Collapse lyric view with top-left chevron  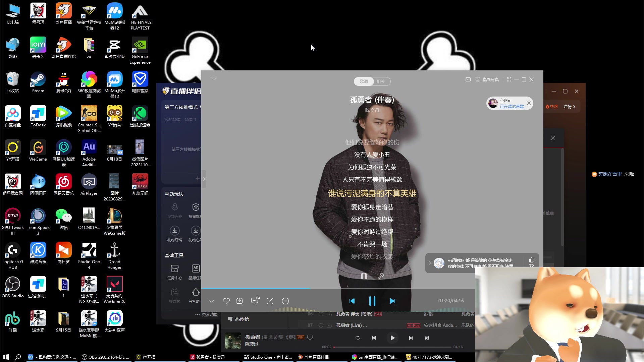(x=214, y=78)
